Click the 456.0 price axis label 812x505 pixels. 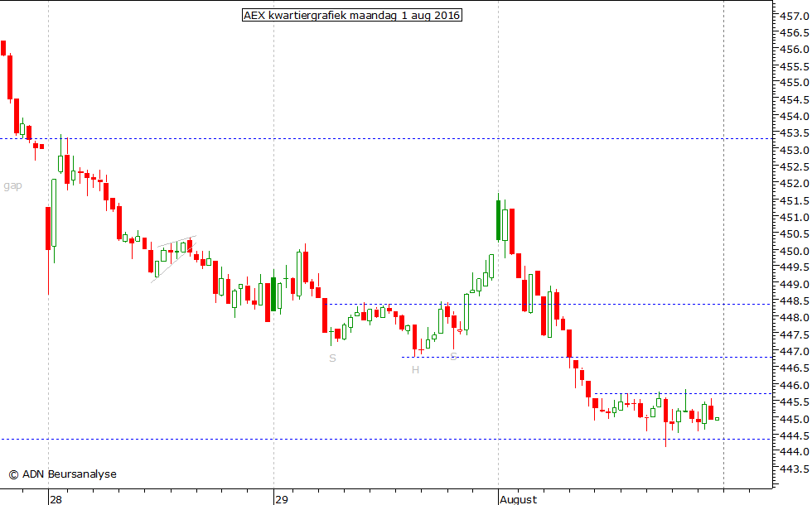[x=794, y=49]
